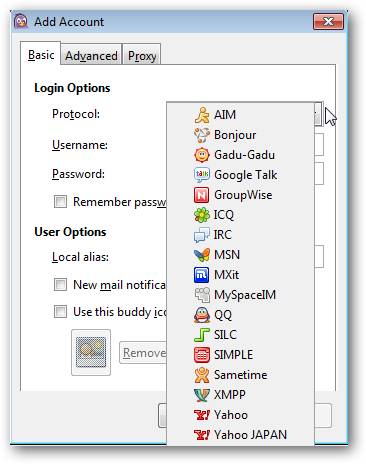
Task: Choose IRC entry in dropdown list
Action: pyautogui.click(x=240, y=235)
